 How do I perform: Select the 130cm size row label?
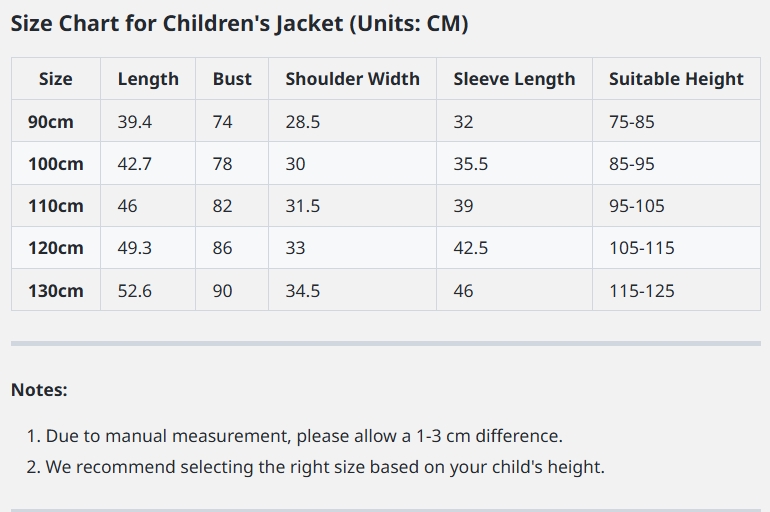[56, 291]
